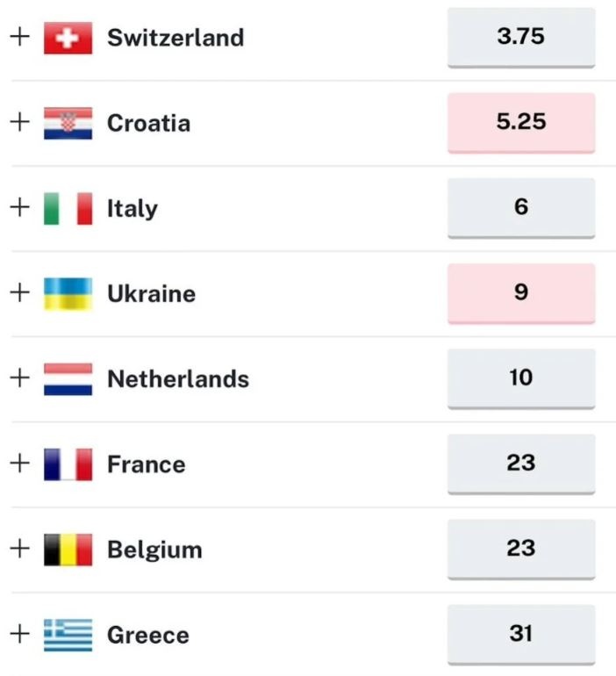616x676 pixels.
Task: Click the Greece flag icon
Action: pyautogui.click(x=68, y=634)
